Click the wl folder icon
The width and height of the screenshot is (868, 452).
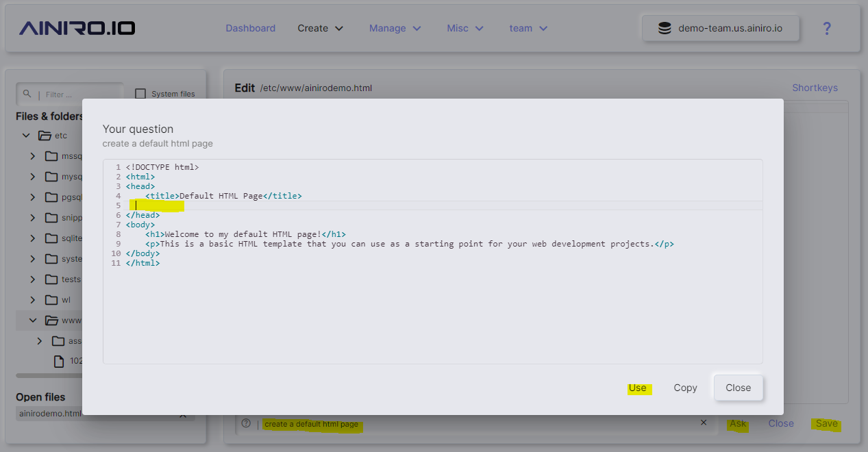51,300
